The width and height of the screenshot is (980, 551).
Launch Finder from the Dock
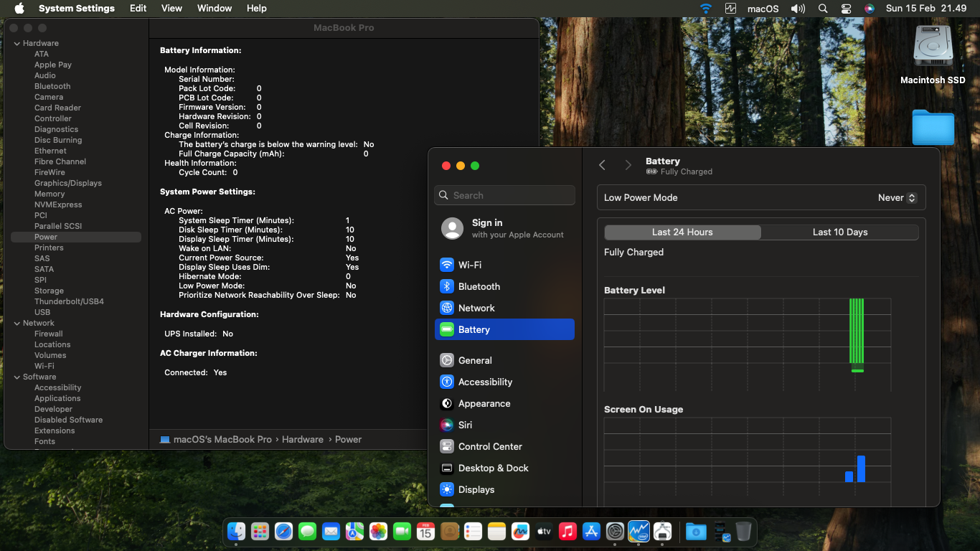(x=236, y=531)
